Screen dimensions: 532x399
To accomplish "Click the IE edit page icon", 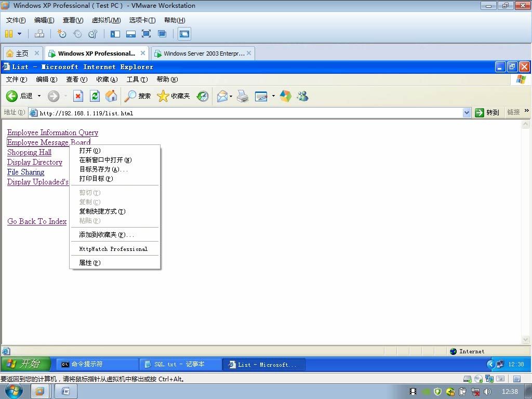I will 261,96.
